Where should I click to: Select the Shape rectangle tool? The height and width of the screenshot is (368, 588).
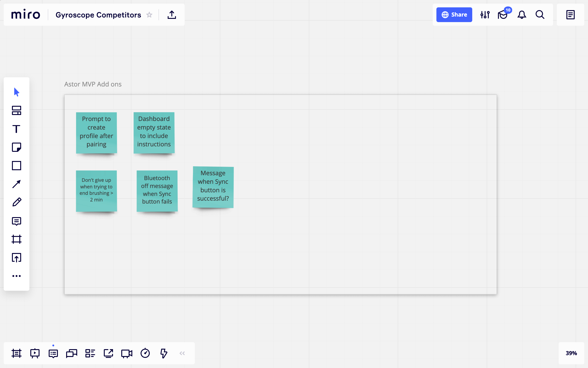[x=17, y=166]
